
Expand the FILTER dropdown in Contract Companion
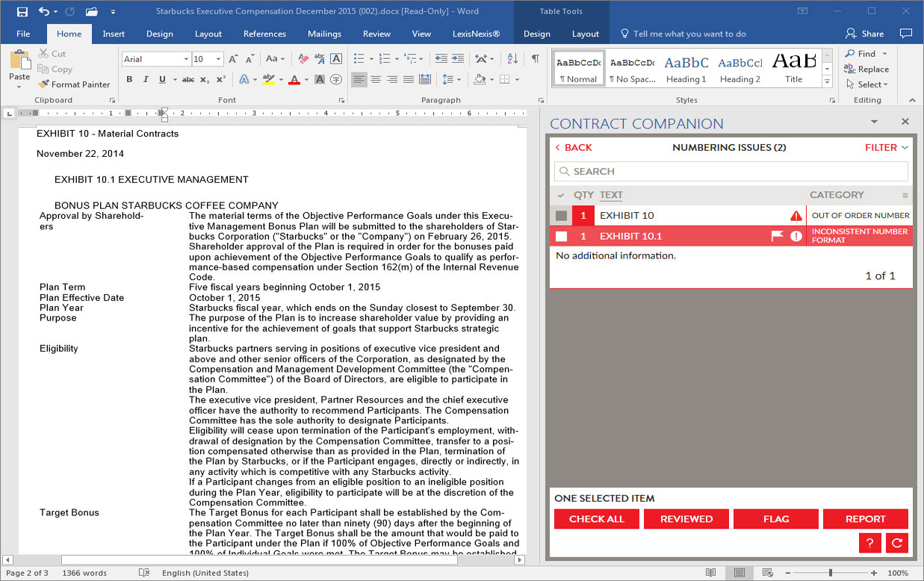tap(886, 147)
